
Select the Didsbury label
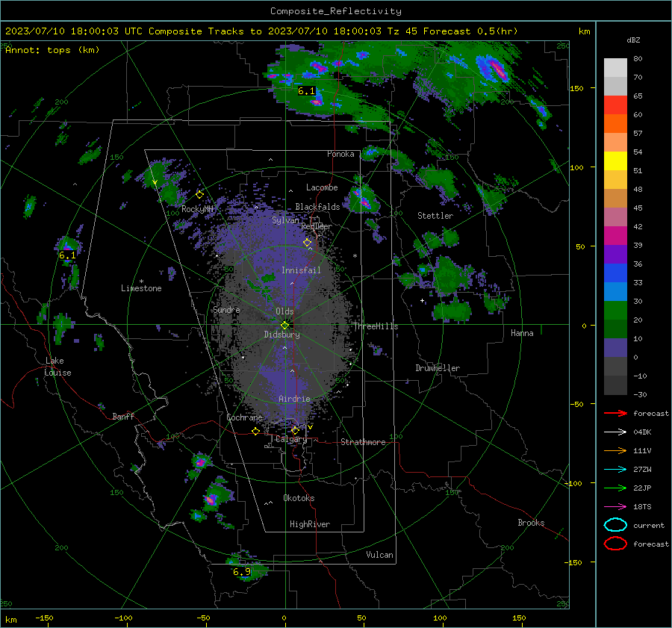[x=281, y=335]
